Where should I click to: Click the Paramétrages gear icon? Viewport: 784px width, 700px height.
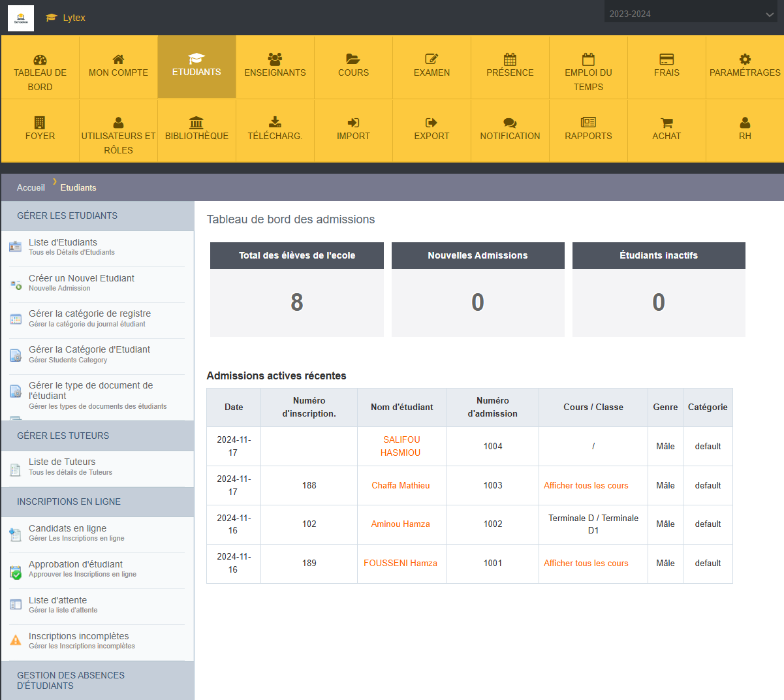point(745,59)
